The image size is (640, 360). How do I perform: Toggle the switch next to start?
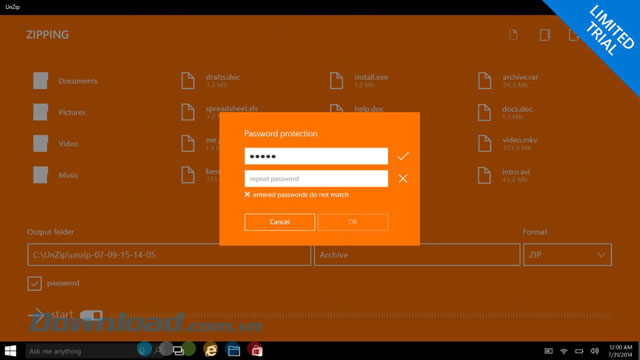(91, 315)
